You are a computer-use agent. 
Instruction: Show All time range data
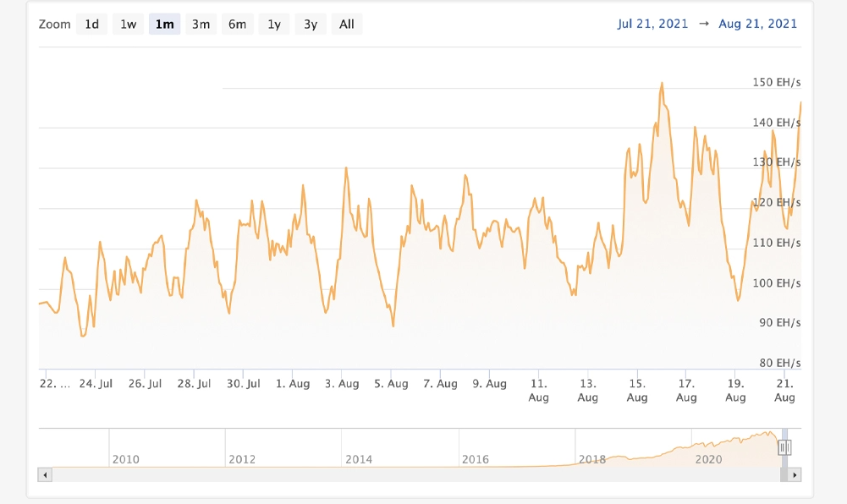click(347, 25)
